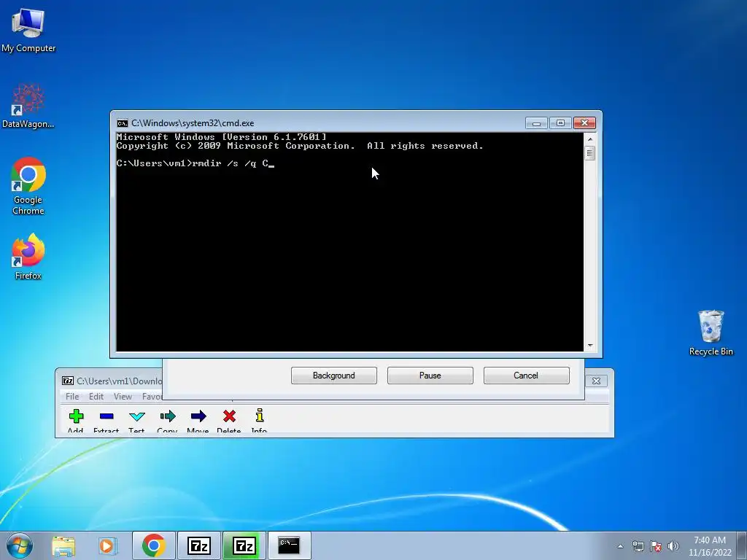Viewport: 747px width, 560px height.
Task: Cancel the 7-Zip operation
Action: (526, 376)
